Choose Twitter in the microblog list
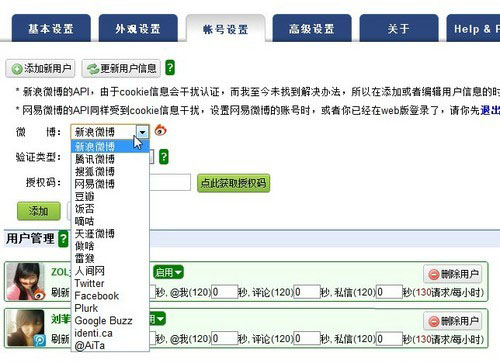Viewport: 500px width, 363px height. tap(89, 283)
